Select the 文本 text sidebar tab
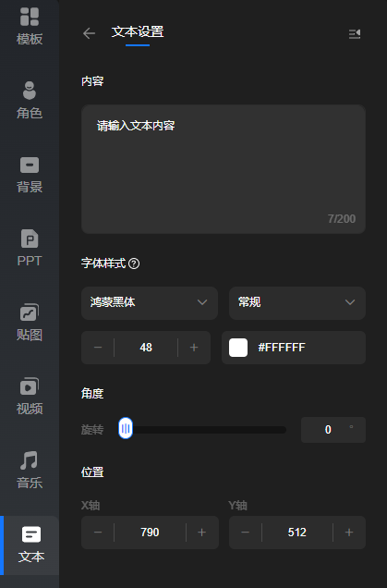This screenshot has width=387, height=588. (x=31, y=545)
